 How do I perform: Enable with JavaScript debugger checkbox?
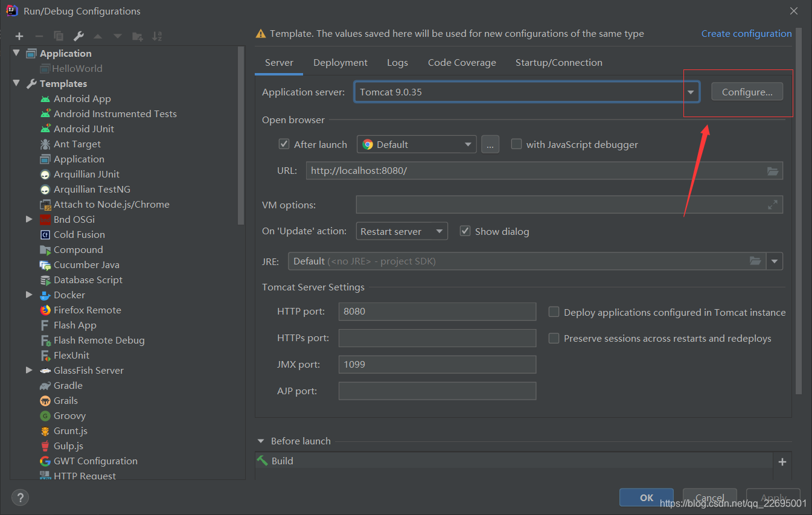click(516, 144)
